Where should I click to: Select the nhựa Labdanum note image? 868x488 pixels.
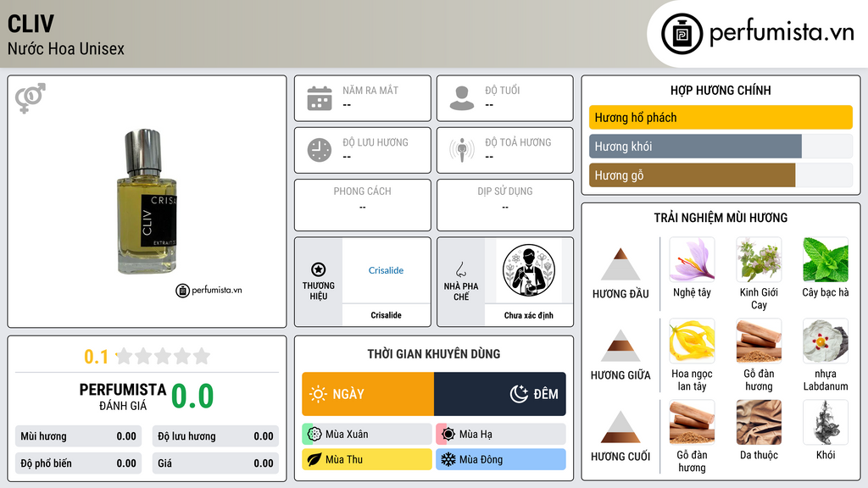pyautogui.click(x=826, y=341)
